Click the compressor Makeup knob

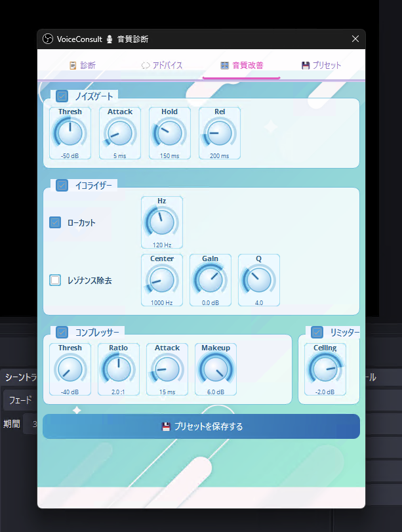pyautogui.click(x=216, y=369)
